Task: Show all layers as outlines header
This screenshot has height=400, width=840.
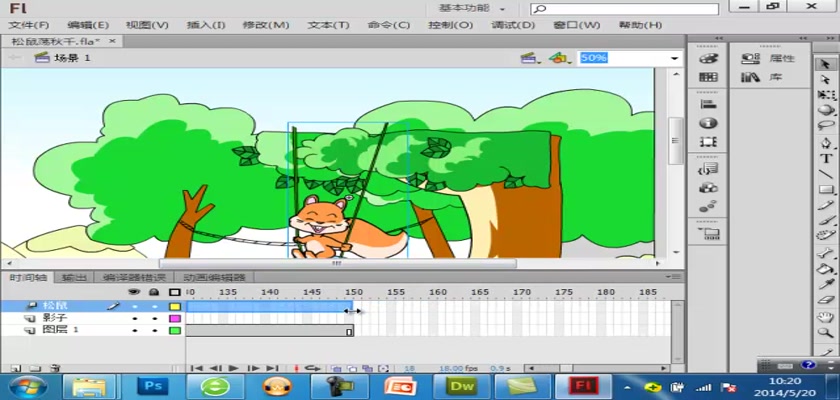Action: 174,292
